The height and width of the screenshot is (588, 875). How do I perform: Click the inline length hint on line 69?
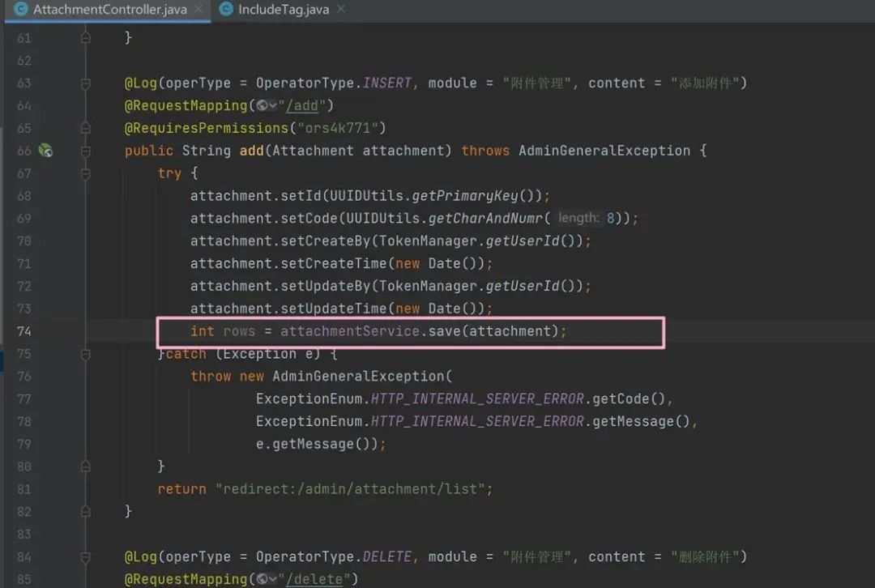(579, 218)
